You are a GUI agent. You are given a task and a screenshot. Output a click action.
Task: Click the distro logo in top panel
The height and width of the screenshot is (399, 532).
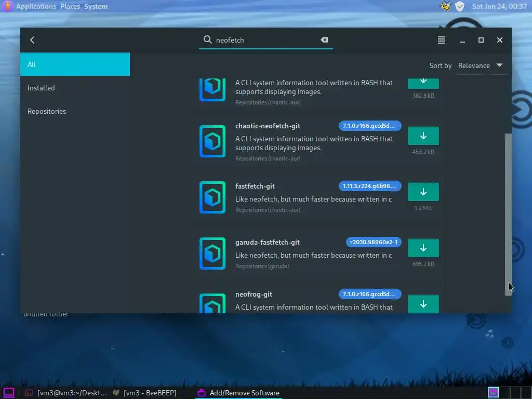7,6
